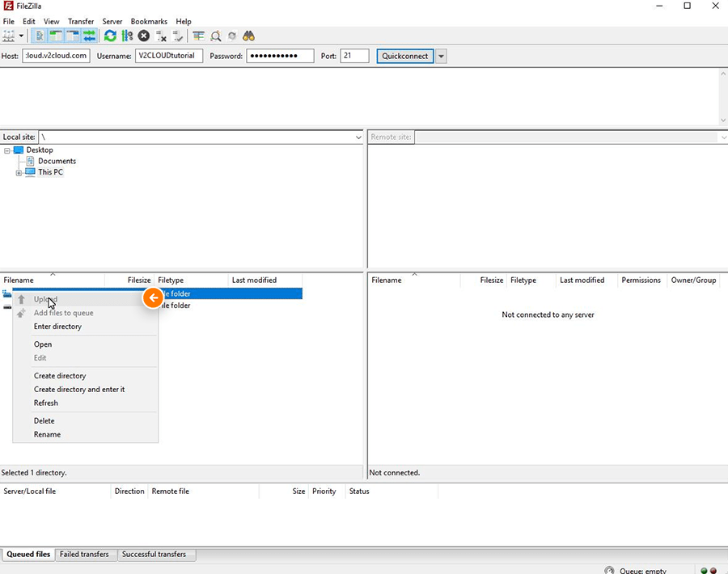This screenshot has height=574, width=728.
Task: Open the Bookmarks menu
Action: 149,21
